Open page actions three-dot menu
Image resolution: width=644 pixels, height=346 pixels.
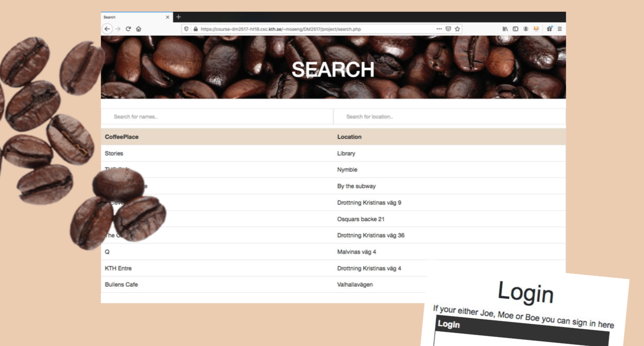click(439, 29)
